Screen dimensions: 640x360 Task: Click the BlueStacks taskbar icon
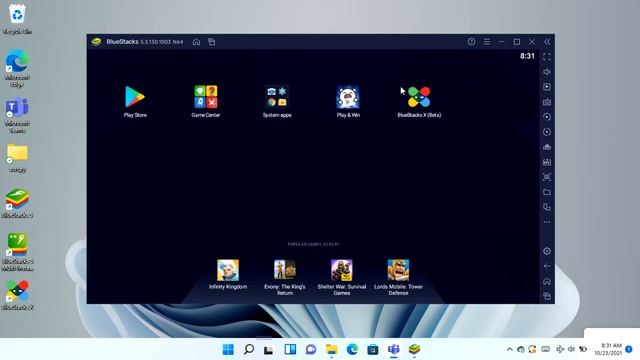pos(414,349)
